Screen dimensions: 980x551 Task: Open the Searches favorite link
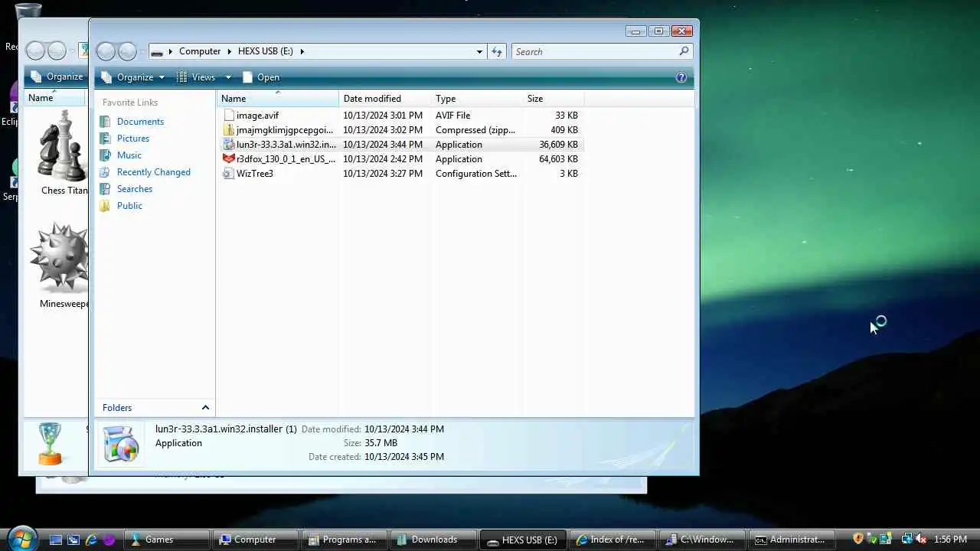click(x=135, y=189)
